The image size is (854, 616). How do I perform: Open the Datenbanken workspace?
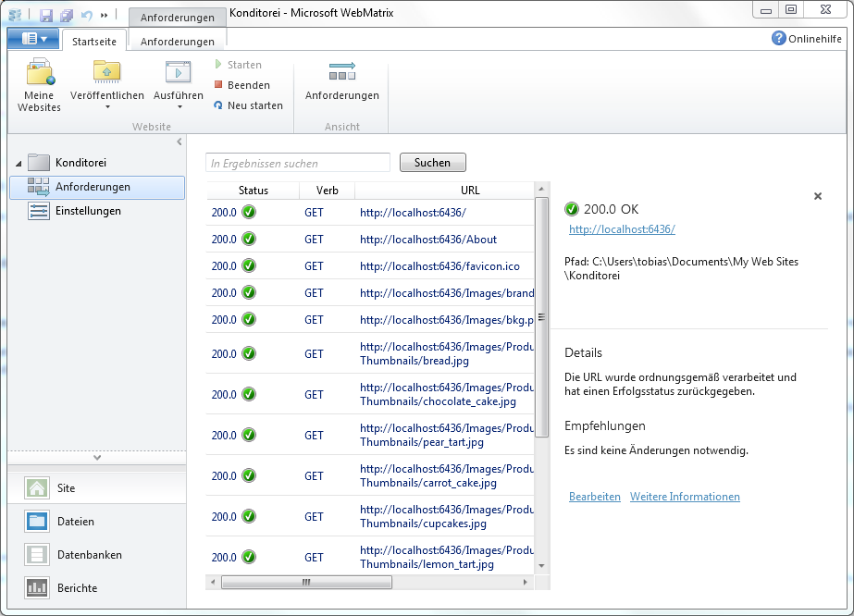coord(97,554)
